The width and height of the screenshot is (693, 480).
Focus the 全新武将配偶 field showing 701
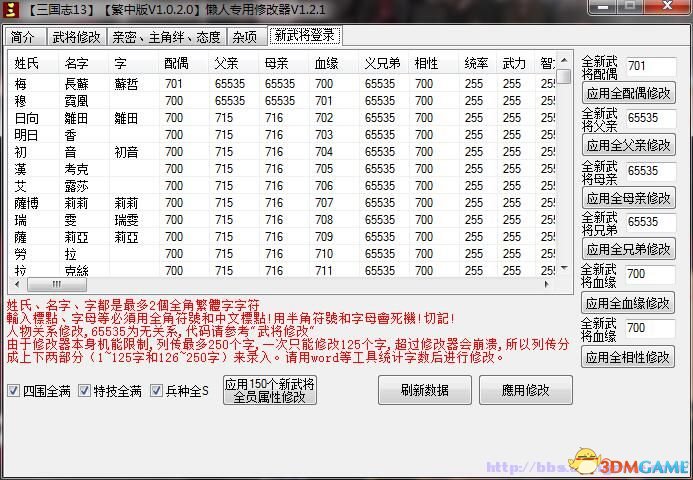(651, 66)
